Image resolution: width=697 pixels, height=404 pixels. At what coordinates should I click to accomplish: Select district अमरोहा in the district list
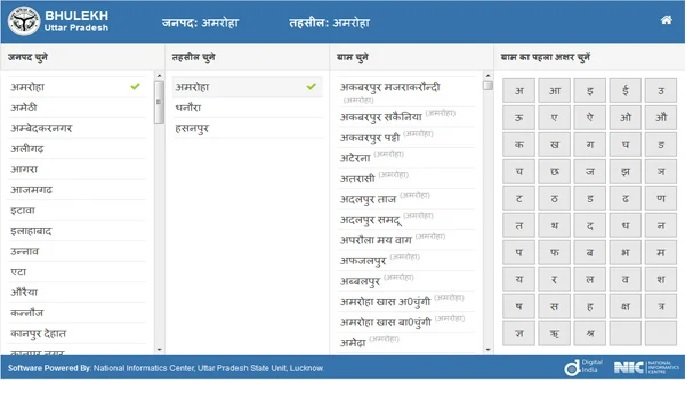(76, 87)
